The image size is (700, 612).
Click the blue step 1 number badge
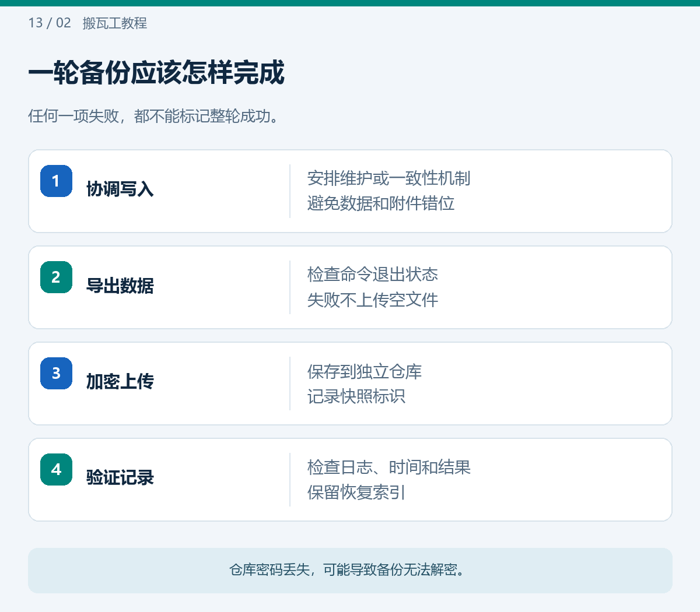[56, 181]
